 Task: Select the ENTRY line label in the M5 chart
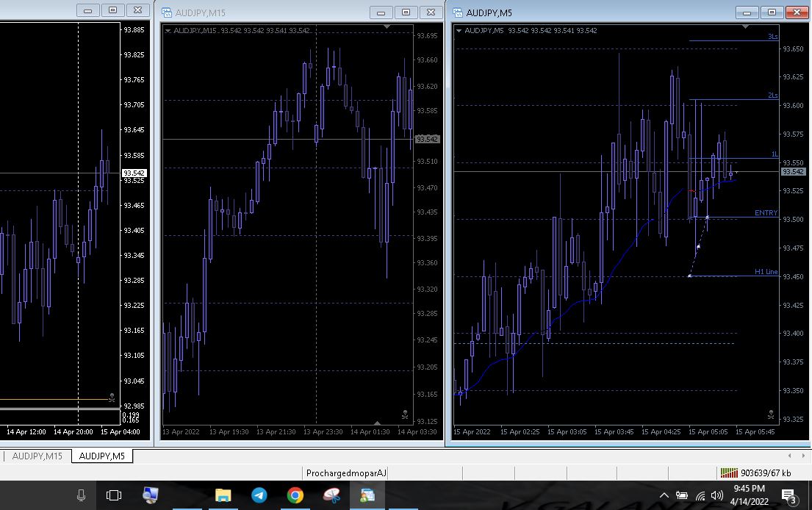coord(766,213)
